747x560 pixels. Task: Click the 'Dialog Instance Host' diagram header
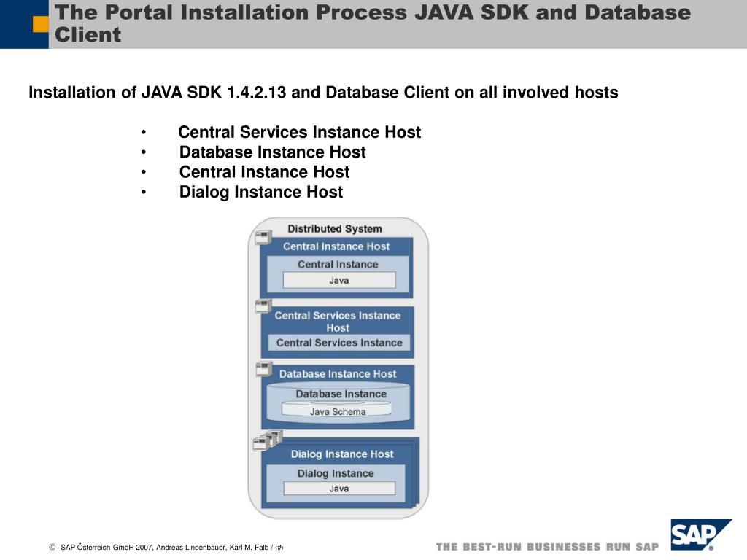pyautogui.click(x=342, y=454)
